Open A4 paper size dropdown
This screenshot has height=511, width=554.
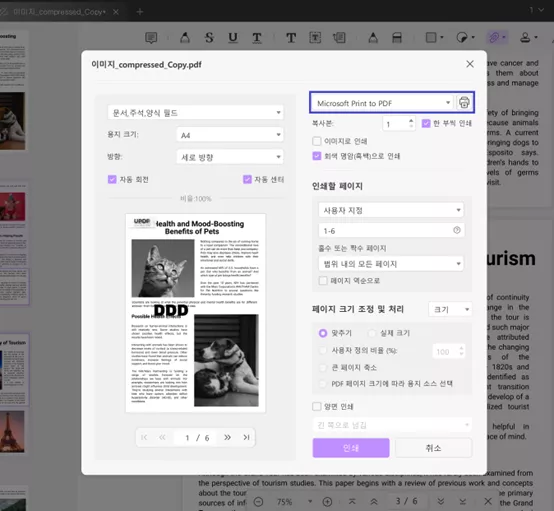point(230,135)
